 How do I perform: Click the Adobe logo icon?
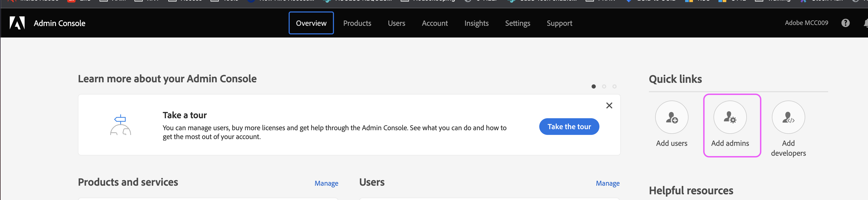tap(17, 23)
